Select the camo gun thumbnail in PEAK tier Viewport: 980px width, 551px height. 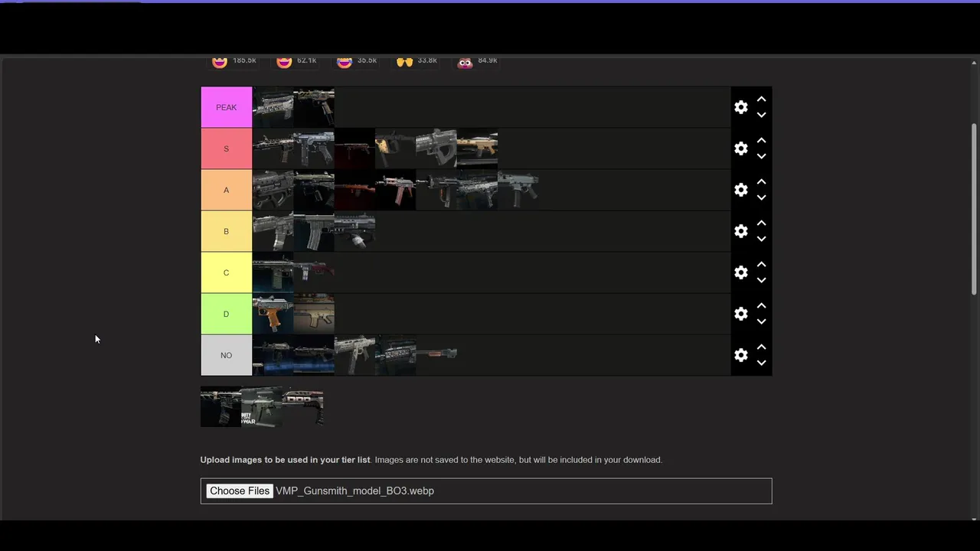tap(314, 107)
